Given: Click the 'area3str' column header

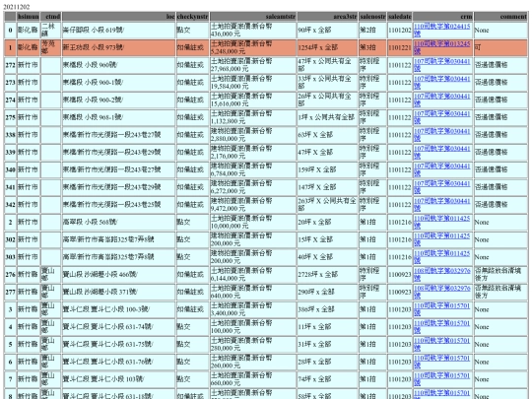Looking at the screenshot, I should click(327, 17).
